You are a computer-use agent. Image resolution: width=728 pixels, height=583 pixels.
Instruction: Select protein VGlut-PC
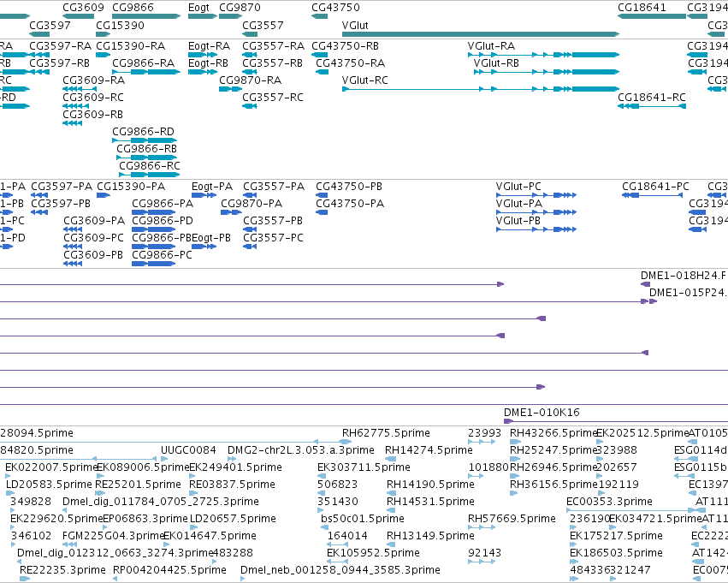click(x=536, y=195)
